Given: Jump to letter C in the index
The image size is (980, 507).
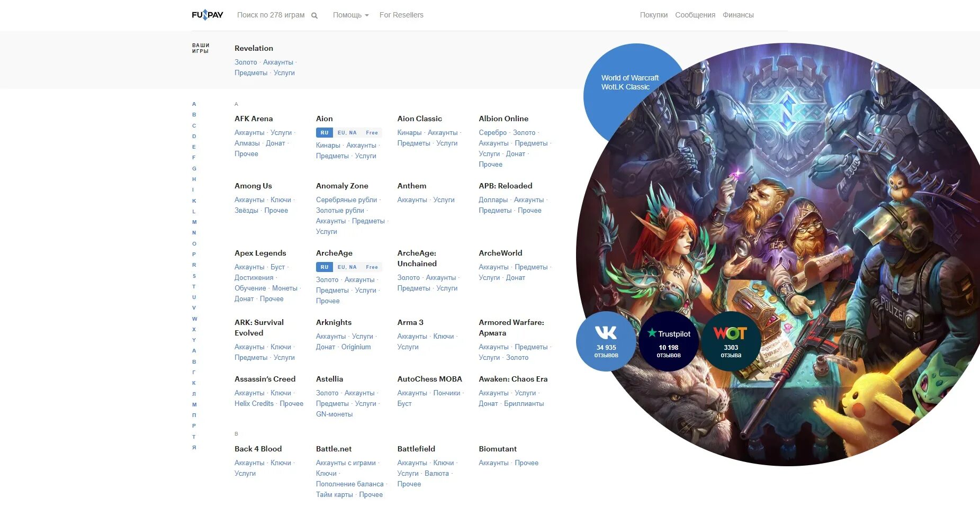Looking at the screenshot, I should [194, 125].
